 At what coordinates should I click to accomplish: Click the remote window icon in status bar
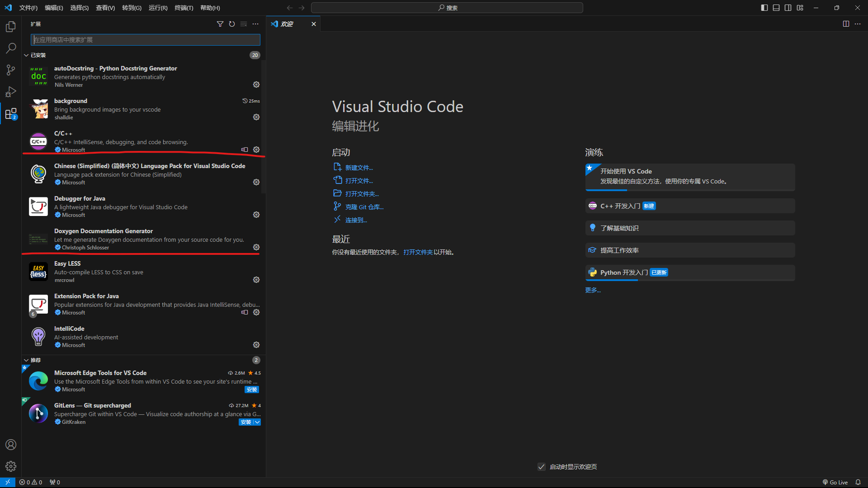tap(8, 482)
